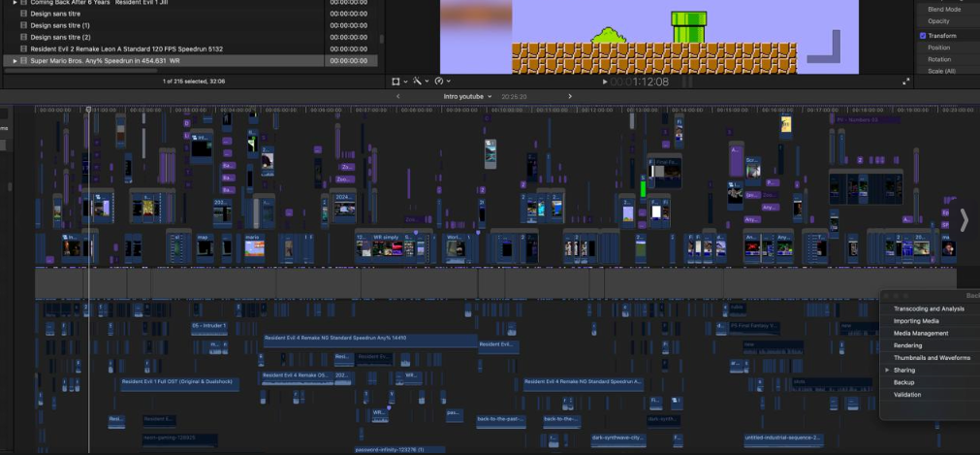Go forward in timeline history arrow
980x455 pixels.
coord(569,96)
